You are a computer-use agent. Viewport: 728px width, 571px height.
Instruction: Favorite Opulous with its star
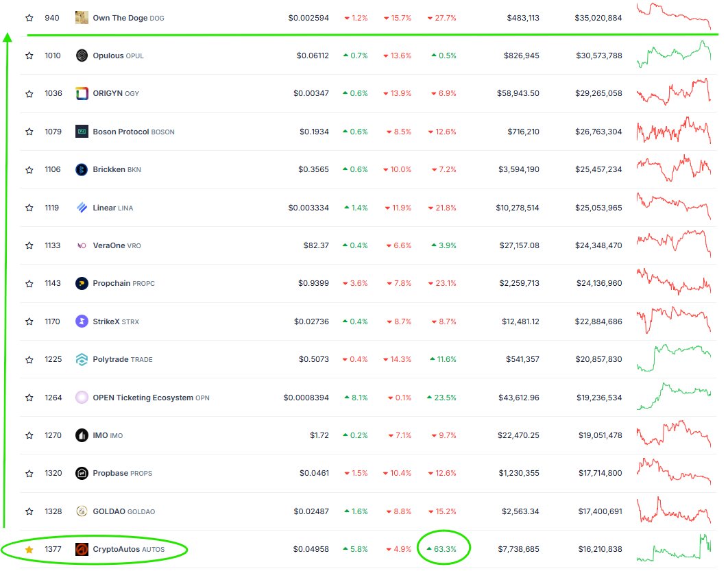coord(29,56)
